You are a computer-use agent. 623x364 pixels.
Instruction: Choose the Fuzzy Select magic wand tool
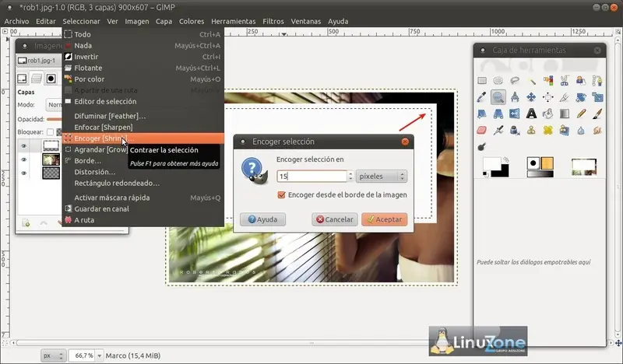(532, 81)
